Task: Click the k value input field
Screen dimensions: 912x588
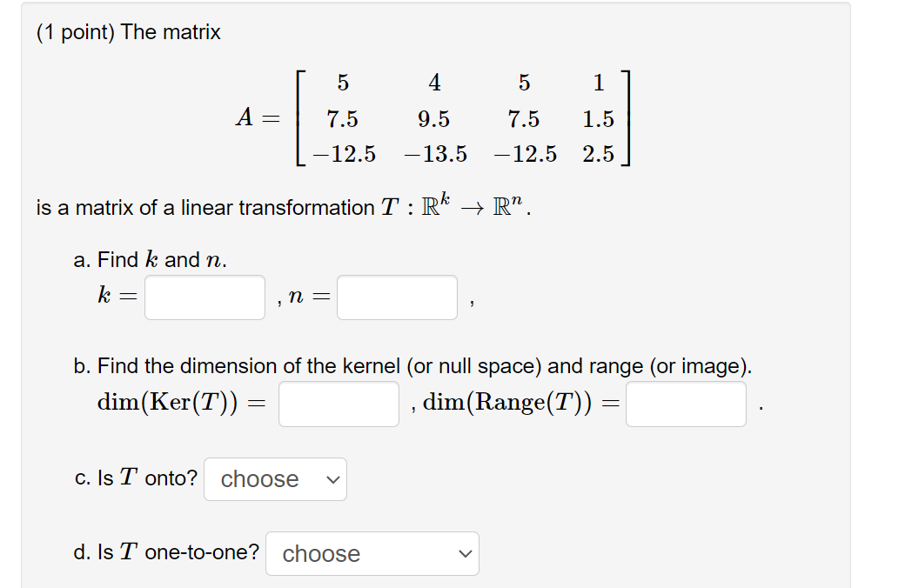Action: 205,297
